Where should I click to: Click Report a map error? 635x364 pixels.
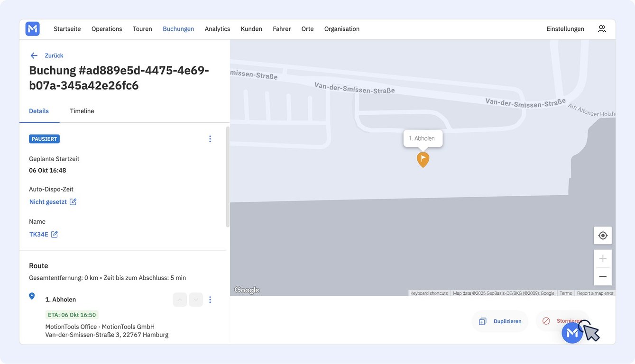tap(595, 293)
